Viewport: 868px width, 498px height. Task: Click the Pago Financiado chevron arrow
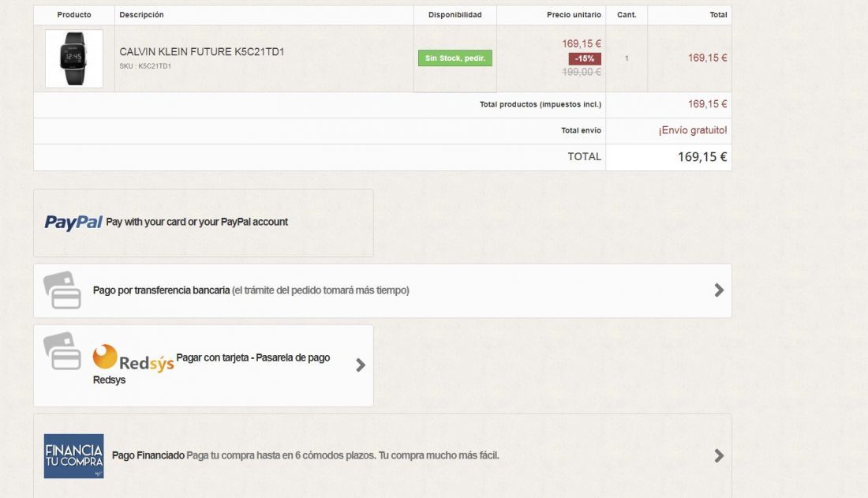point(719,456)
